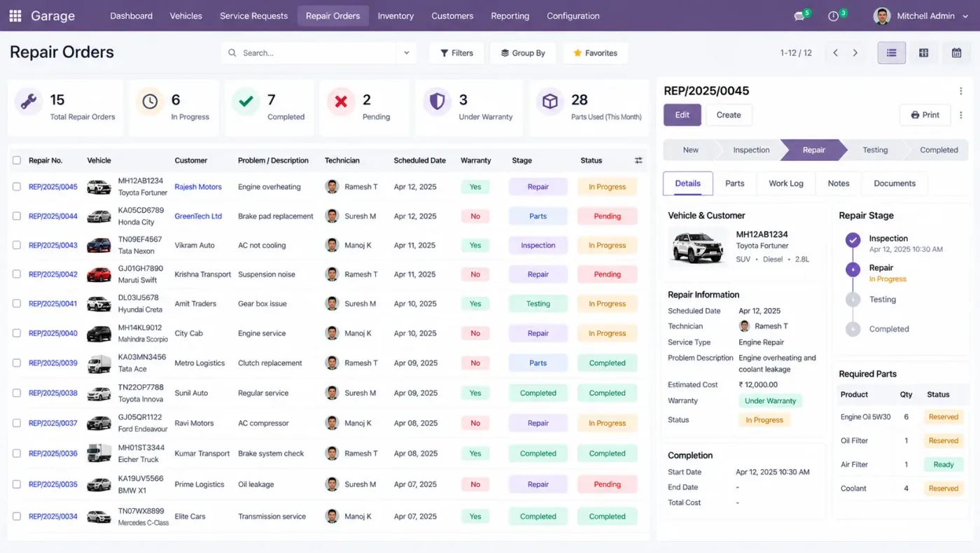The image size is (980, 553).
Task: Switch to kanban view icon
Action: click(x=924, y=52)
